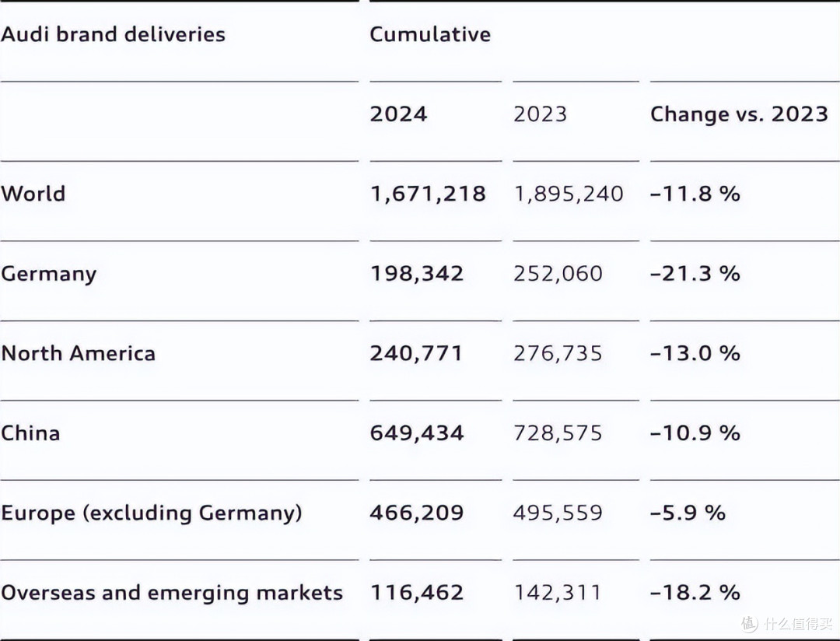Click the 'Audi brand deliveries' table header
The image size is (840, 641).
113,34
